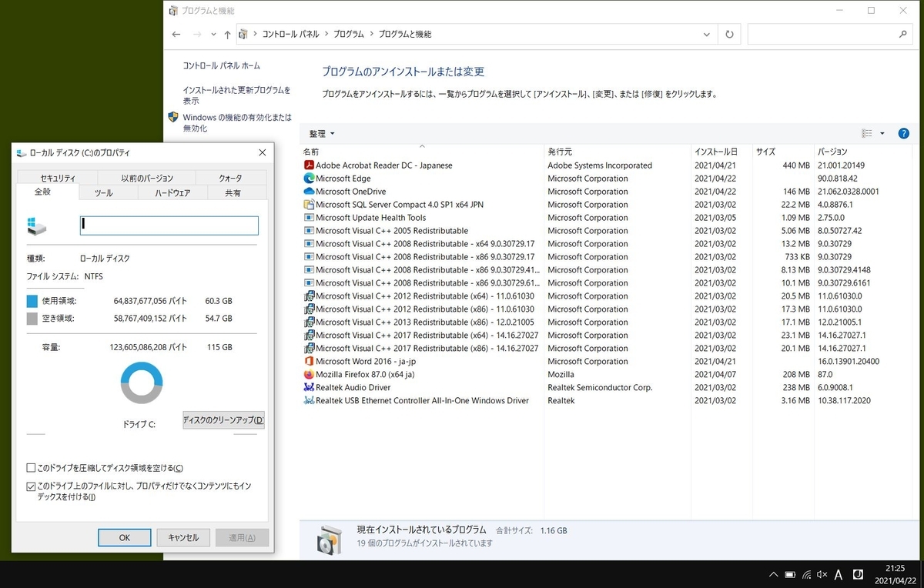Click the Microsoft Update Health Tools icon
The width and height of the screenshot is (924, 588).
(x=309, y=218)
